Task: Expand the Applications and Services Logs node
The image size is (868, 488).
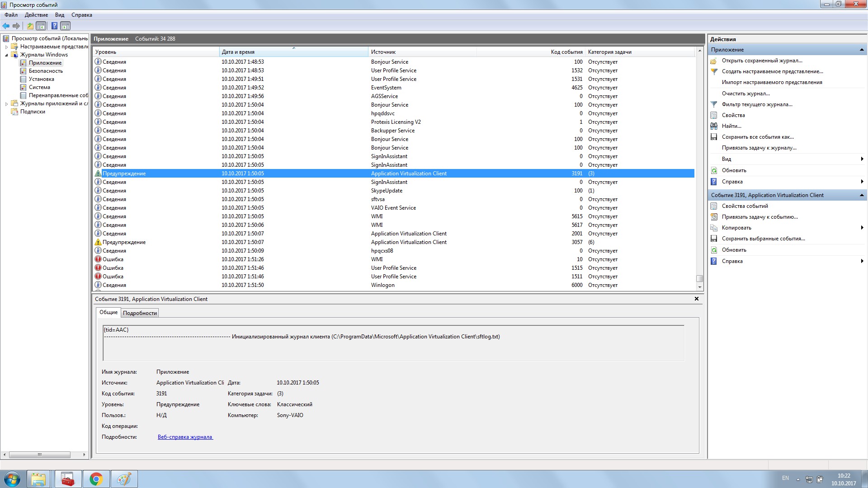Action: pos(6,104)
